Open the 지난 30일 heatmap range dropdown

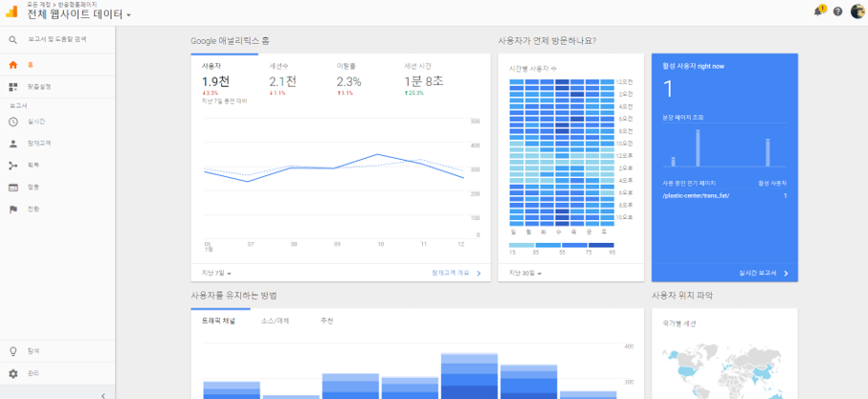click(525, 273)
